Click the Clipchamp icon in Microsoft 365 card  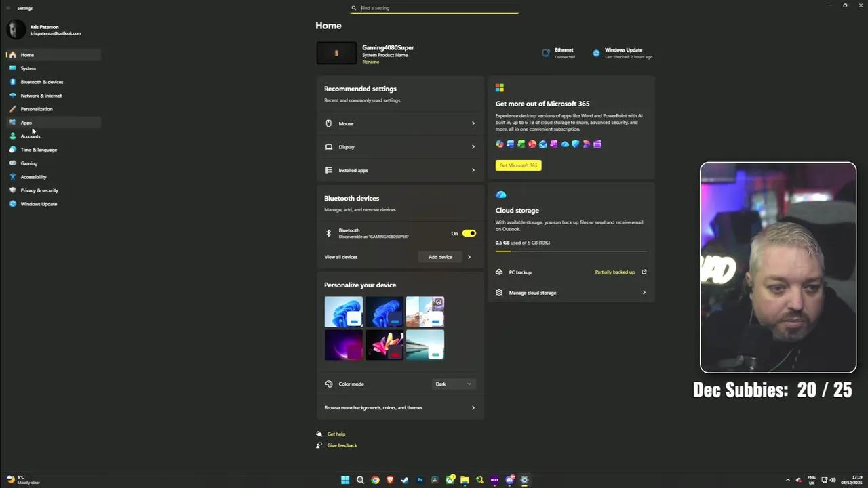597,144
